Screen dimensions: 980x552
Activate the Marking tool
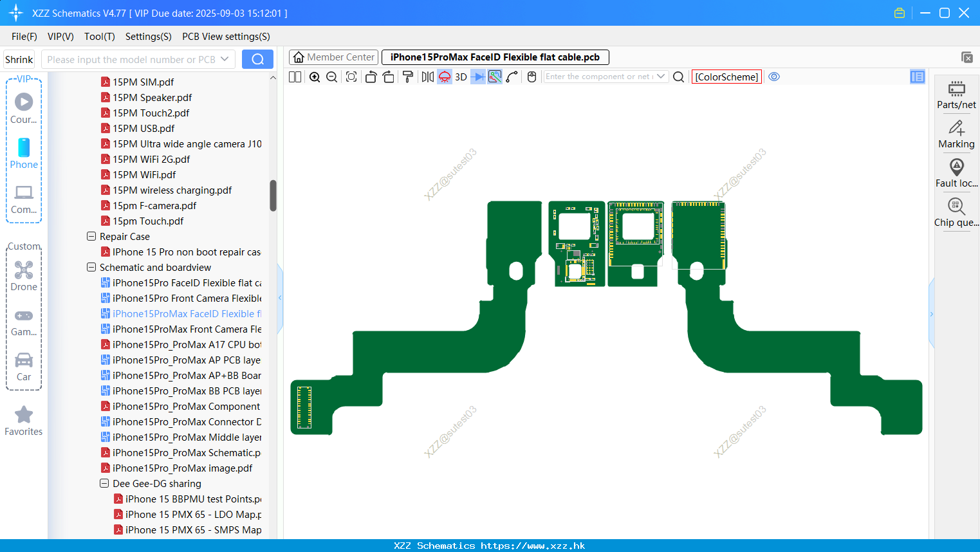956,134
